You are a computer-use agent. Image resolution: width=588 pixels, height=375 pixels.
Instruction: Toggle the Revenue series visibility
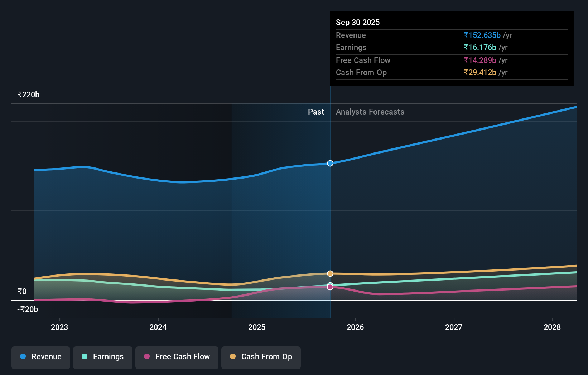click(40, 357)
